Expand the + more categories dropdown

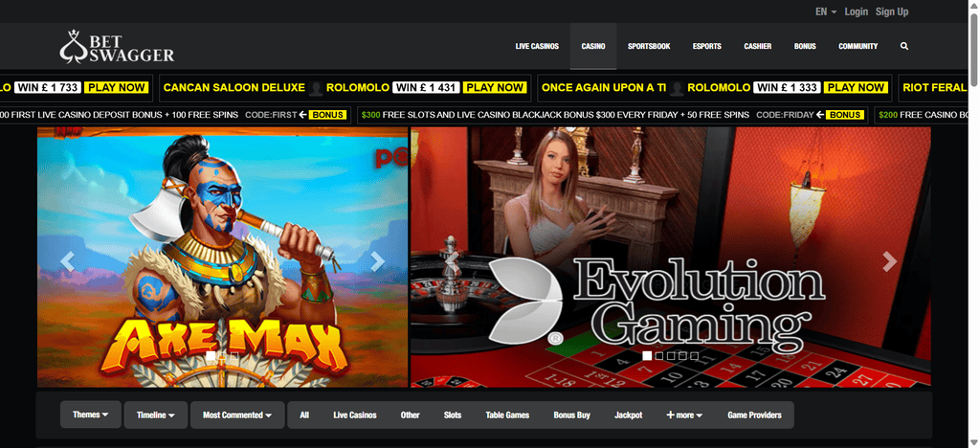(684, 414)
